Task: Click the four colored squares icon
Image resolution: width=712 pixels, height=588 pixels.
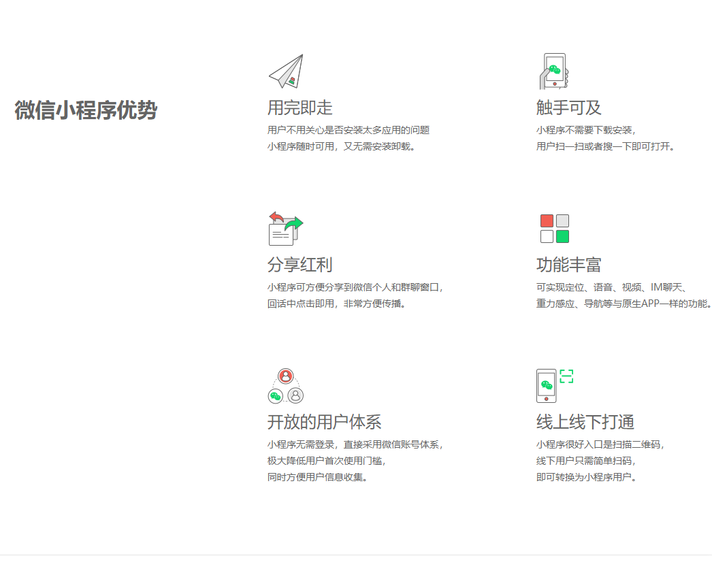Action: pyautogui.click(x=554, y=229)
